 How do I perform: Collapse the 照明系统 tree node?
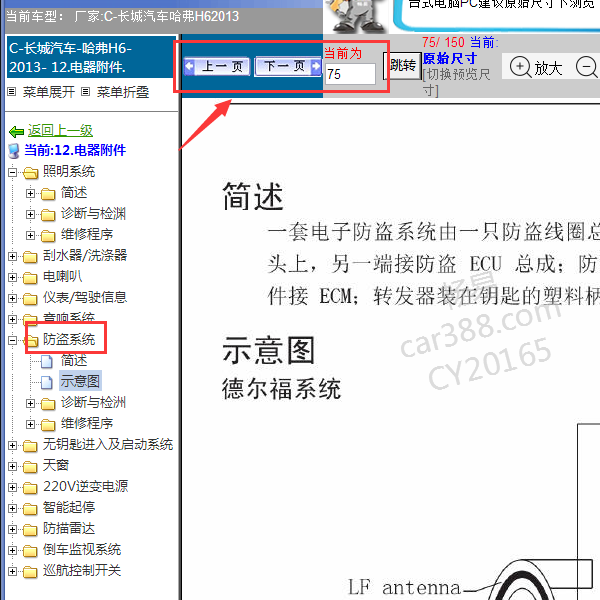(x=12, y=173)
